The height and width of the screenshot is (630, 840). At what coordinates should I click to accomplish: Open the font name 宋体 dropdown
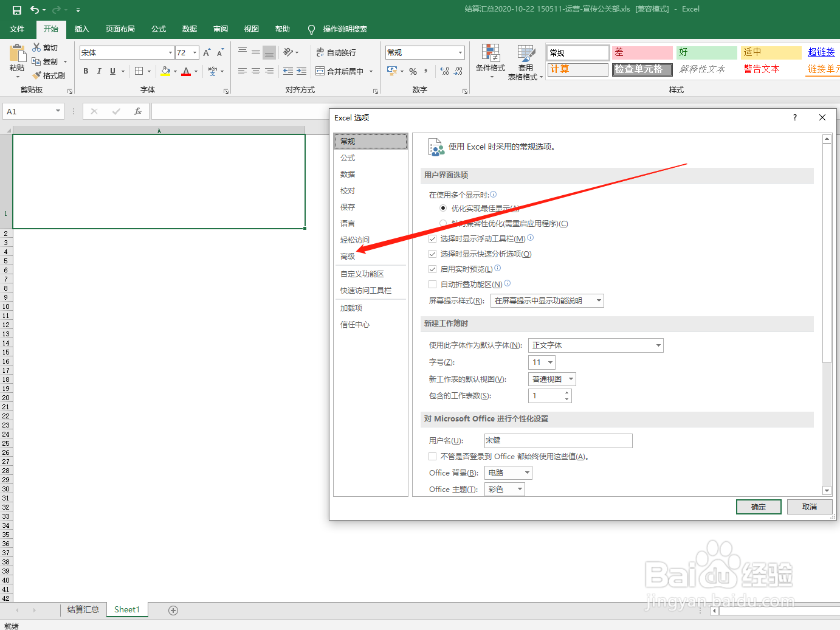[x=170, y=53]
